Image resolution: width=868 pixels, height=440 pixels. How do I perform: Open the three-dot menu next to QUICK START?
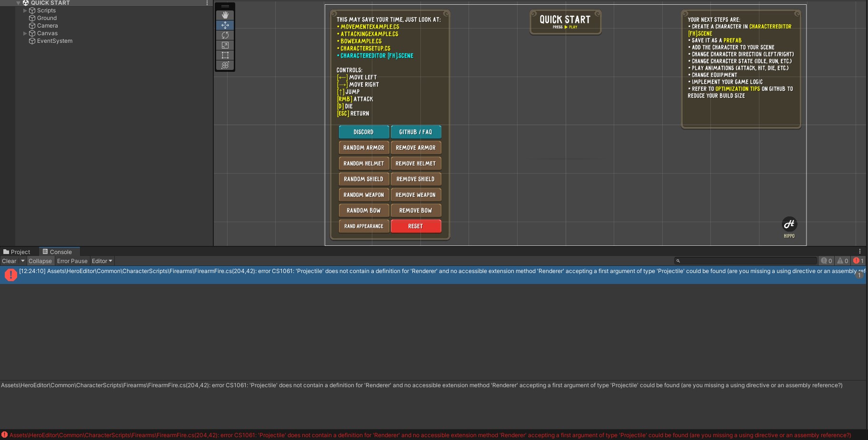point(207,3)
